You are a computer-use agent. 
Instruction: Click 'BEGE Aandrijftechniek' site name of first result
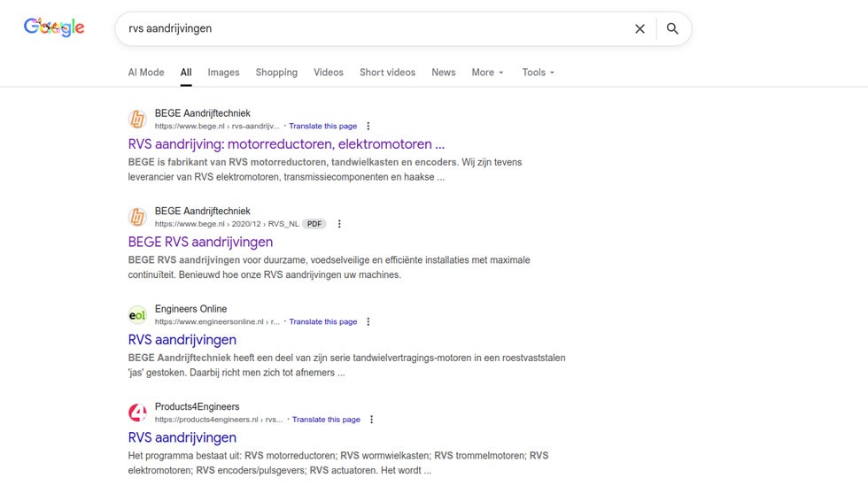(203, 113)
